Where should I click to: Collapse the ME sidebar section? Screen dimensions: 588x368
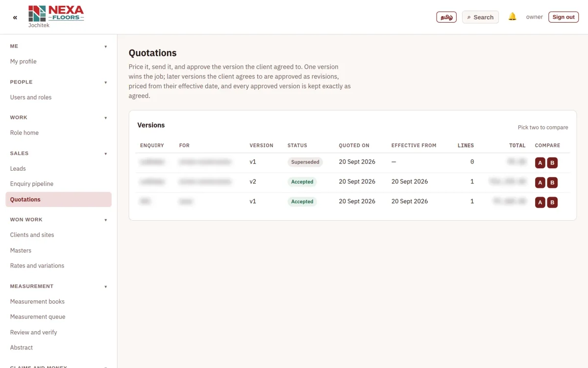59,46
